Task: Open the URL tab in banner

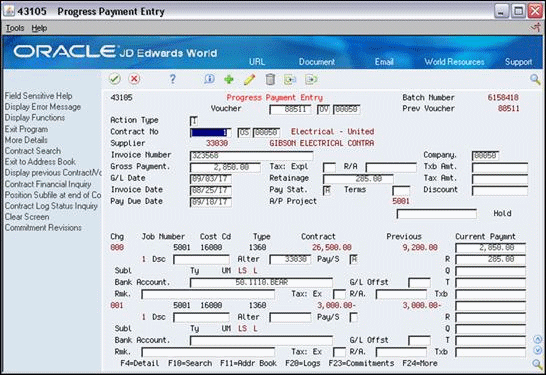Action: (257, 62)
